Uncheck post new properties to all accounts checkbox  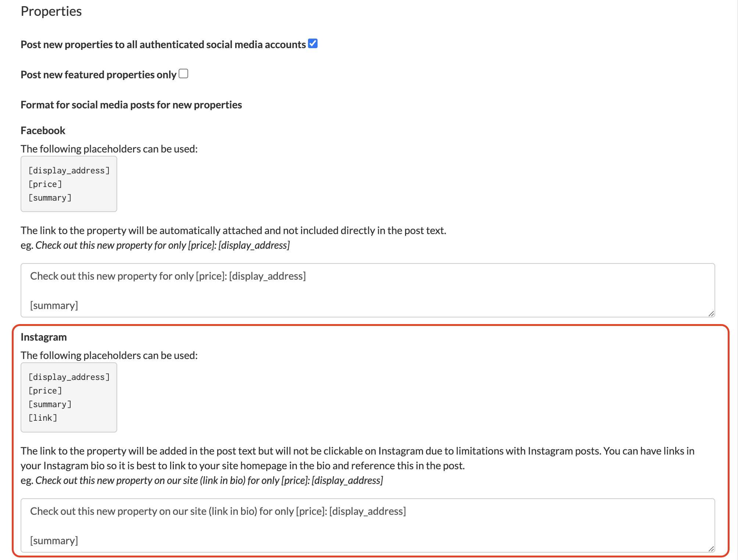point(313,44)
